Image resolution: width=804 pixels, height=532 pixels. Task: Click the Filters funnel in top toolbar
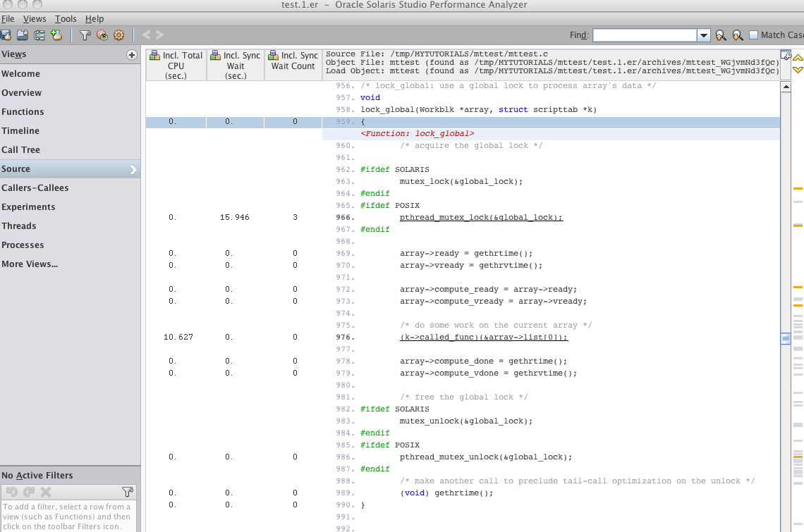[85, 35]
